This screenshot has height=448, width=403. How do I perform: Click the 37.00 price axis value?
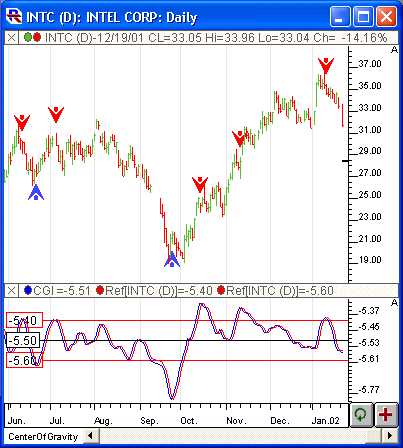[370, 64]
